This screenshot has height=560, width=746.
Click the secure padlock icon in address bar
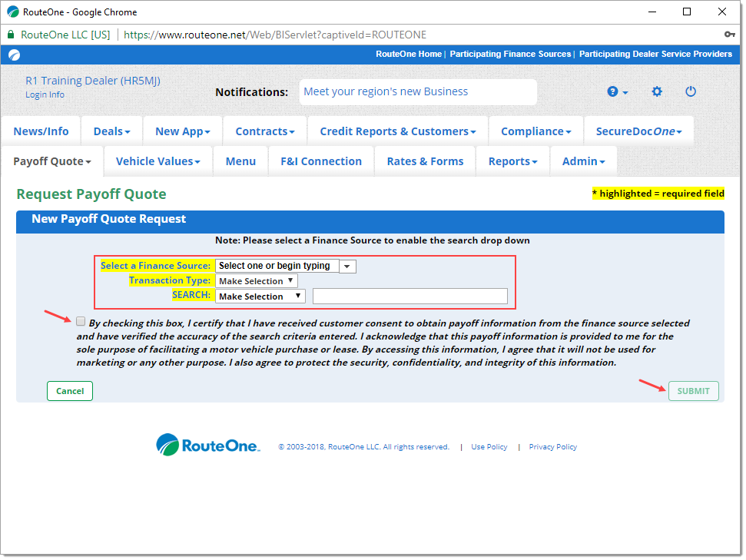pyautogui.click(x=11, y=35)
